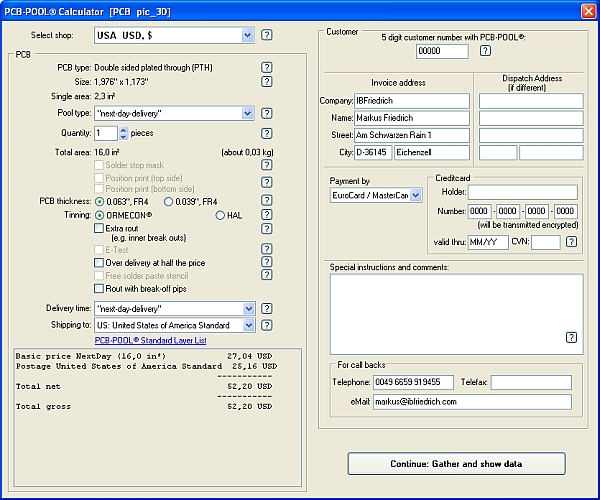Expand the Payment by dropdown
The image size is (600, 500).
pos(415,196)
